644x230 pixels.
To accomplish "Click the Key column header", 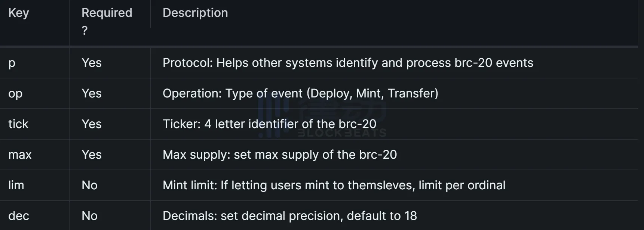I will coord(19,13).
